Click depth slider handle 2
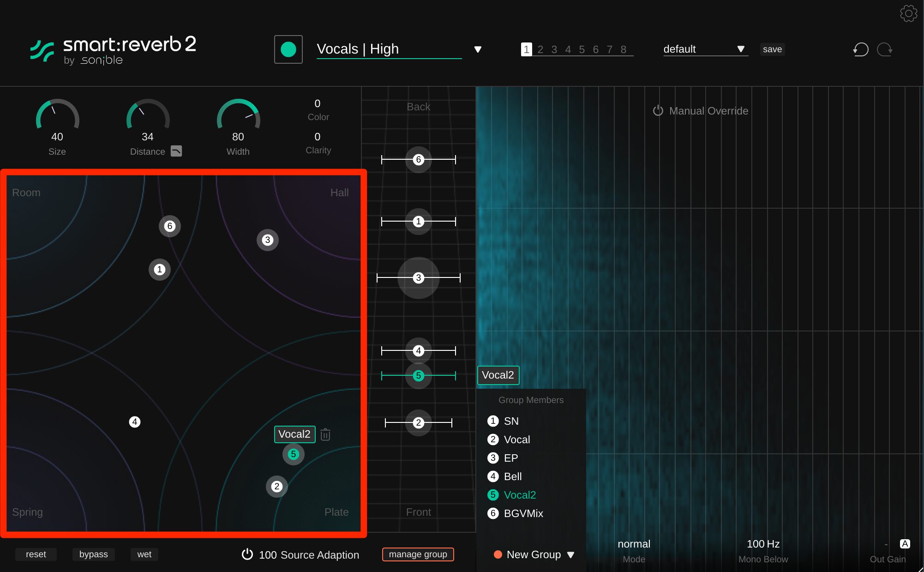This screenshot has height=572, width=924. [x=419, y=423]
